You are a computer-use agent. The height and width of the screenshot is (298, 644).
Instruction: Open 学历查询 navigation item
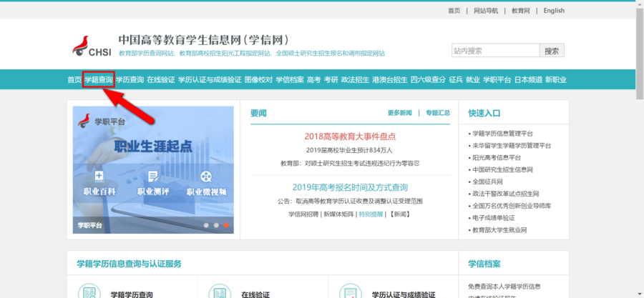(x=130, y=80)
